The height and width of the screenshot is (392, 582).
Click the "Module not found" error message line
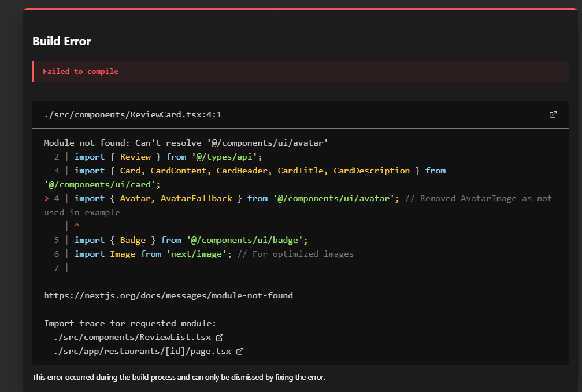click(x=186, y=143)
